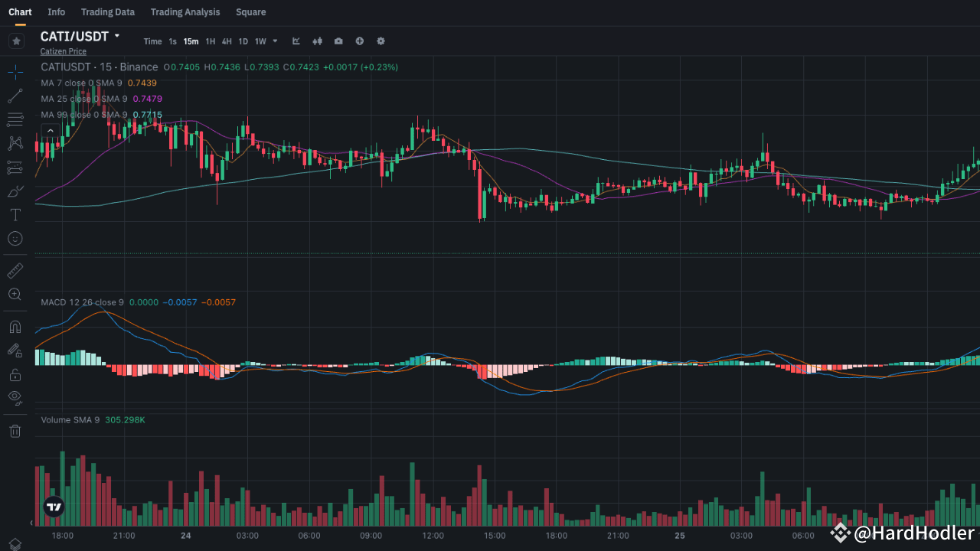Hide all drawings using the eye icon
The width and height of the screenshot is (980, 551).
[15, 397]
